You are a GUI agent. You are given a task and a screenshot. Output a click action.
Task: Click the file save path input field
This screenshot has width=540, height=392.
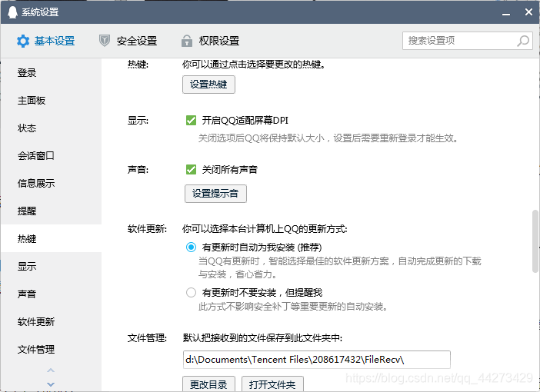316,360
